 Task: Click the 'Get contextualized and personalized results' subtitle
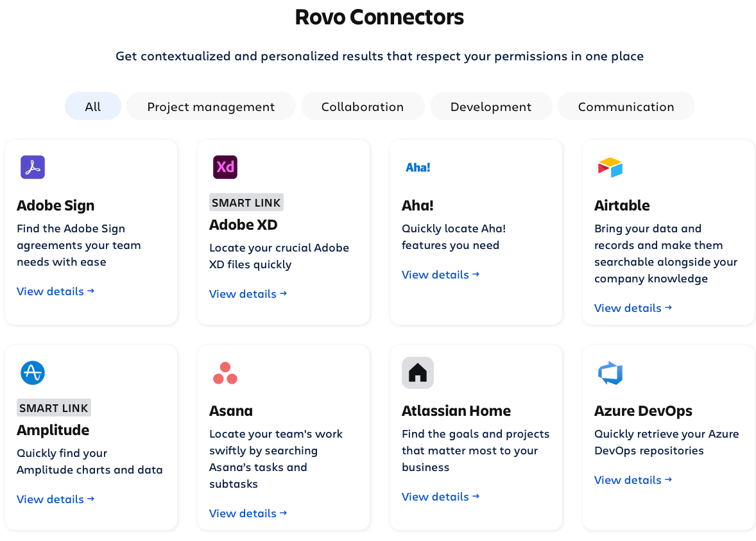(379, 56)
